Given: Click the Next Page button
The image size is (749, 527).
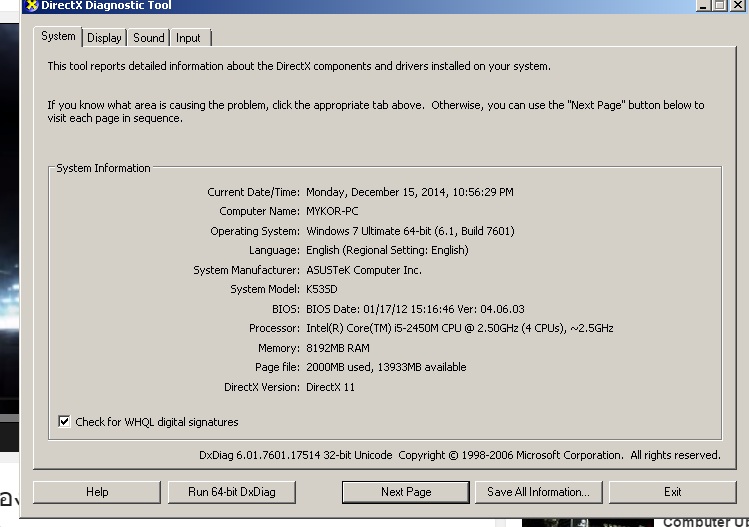Looking at the screenshot, I should (x=406, y=492).
